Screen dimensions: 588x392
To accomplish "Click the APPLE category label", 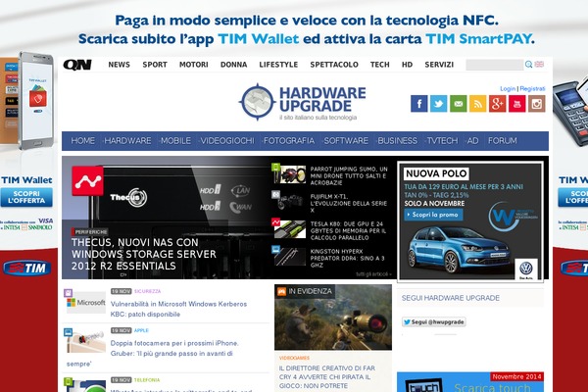I will point(141,330).
